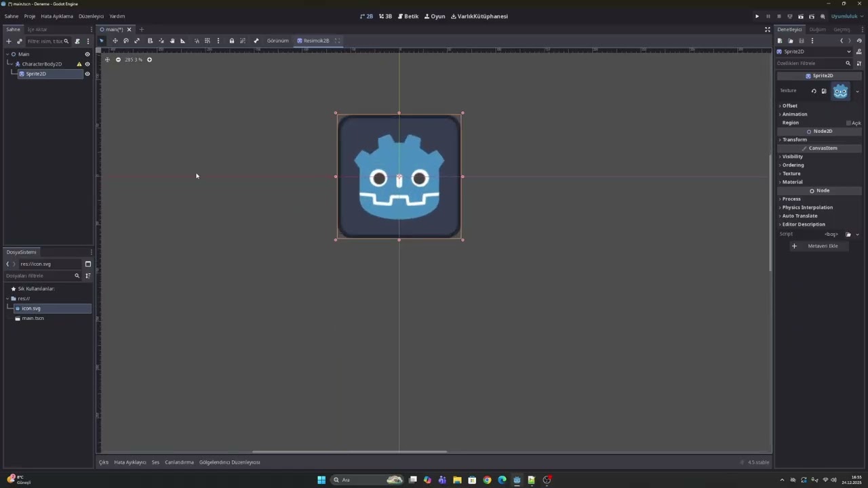Switch to the İçe Aktar tab

37,30
